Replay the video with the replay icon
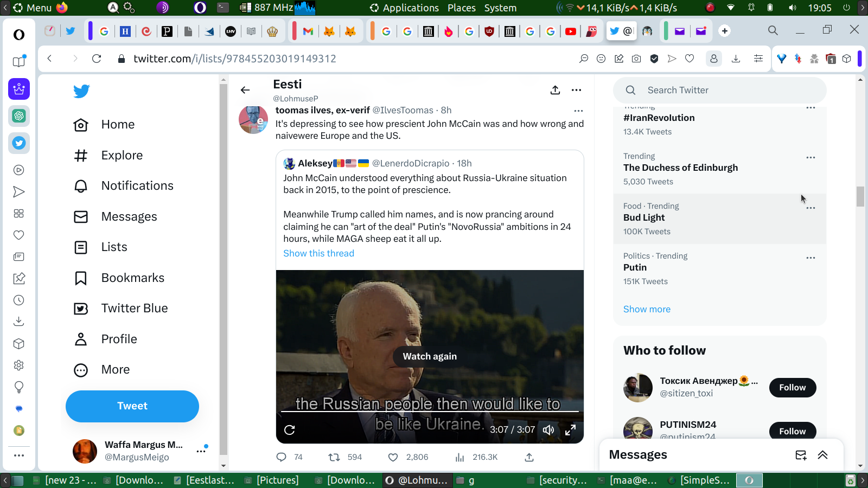The width and height of the screenshot is (868, 488). tap(290, 430)
